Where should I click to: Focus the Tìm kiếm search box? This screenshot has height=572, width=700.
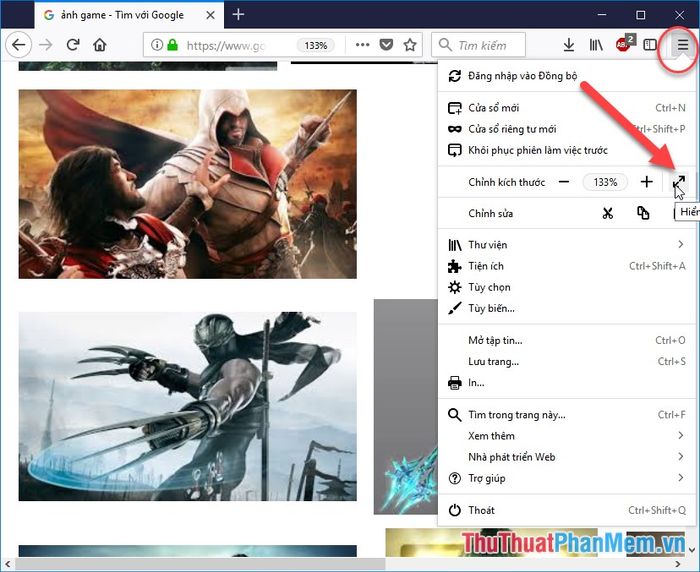[479, 45]
